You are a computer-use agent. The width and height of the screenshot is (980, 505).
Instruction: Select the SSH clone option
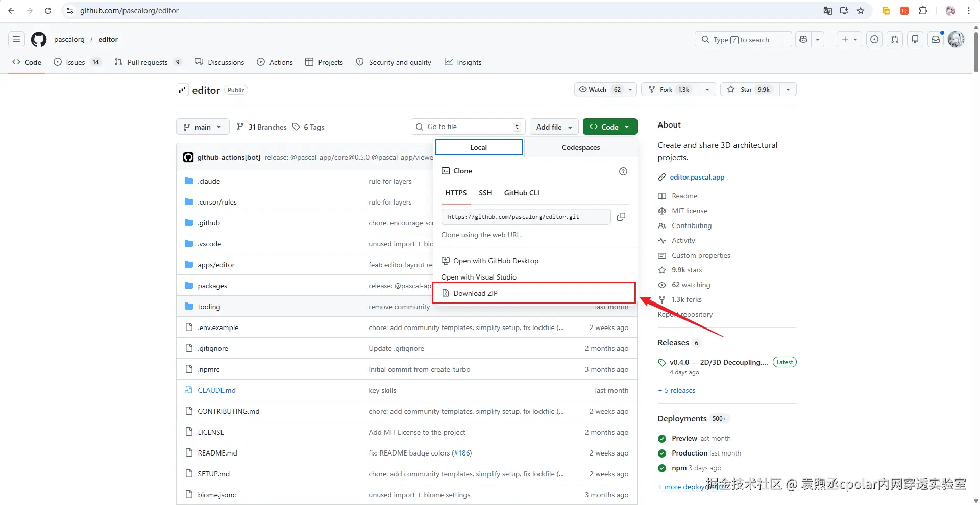[x=485, y=193]
